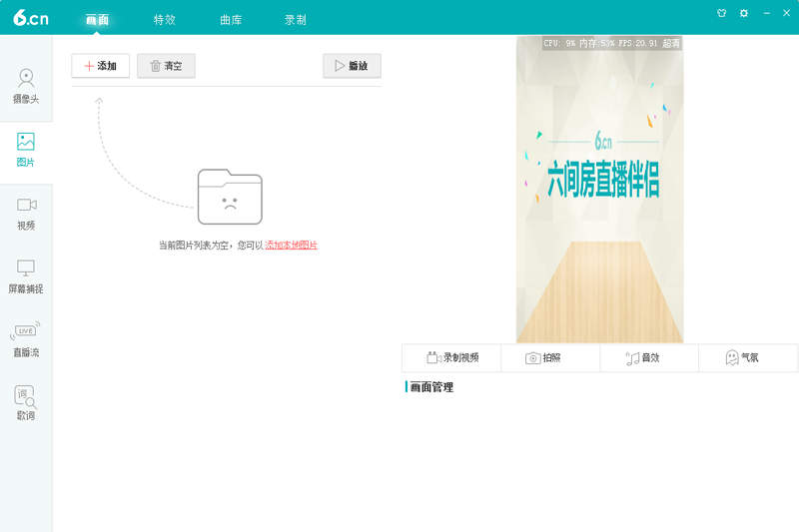Open the 摄像头 camera source in sidebar

click(x=26, y=86)
